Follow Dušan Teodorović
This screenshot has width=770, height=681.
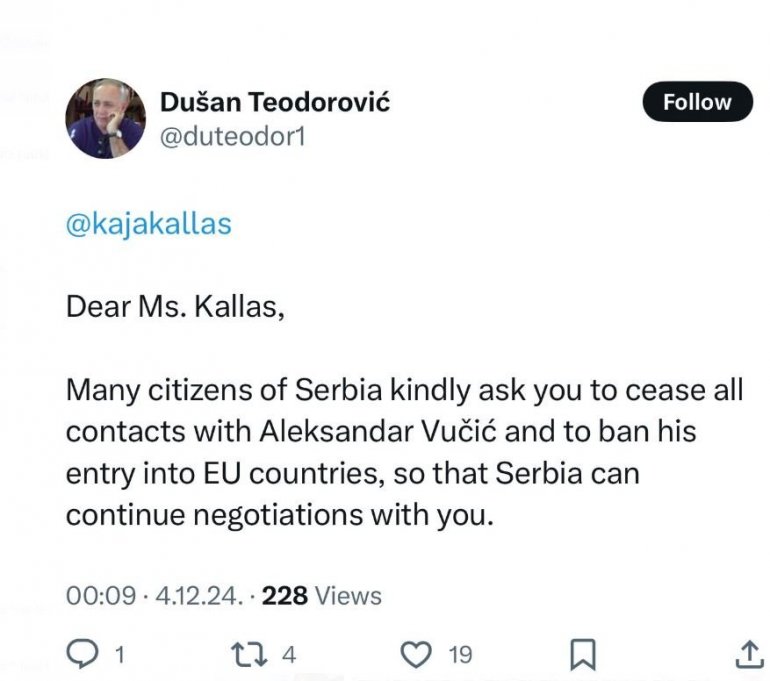click(696, 102)
